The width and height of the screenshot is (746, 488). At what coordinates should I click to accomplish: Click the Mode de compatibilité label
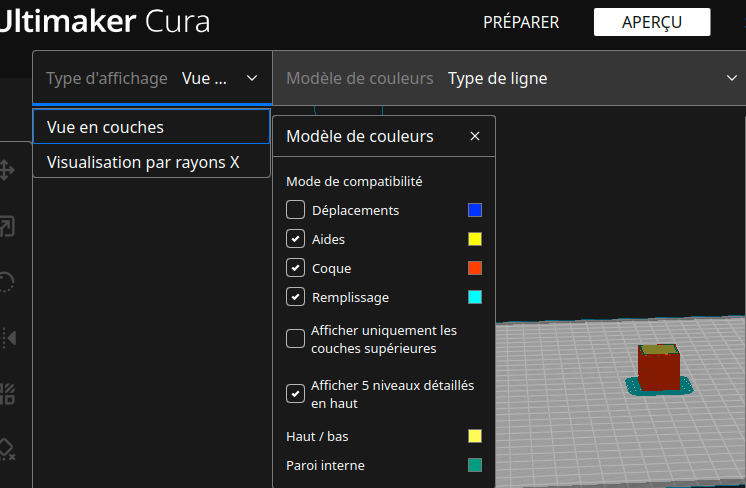(354, 181)
